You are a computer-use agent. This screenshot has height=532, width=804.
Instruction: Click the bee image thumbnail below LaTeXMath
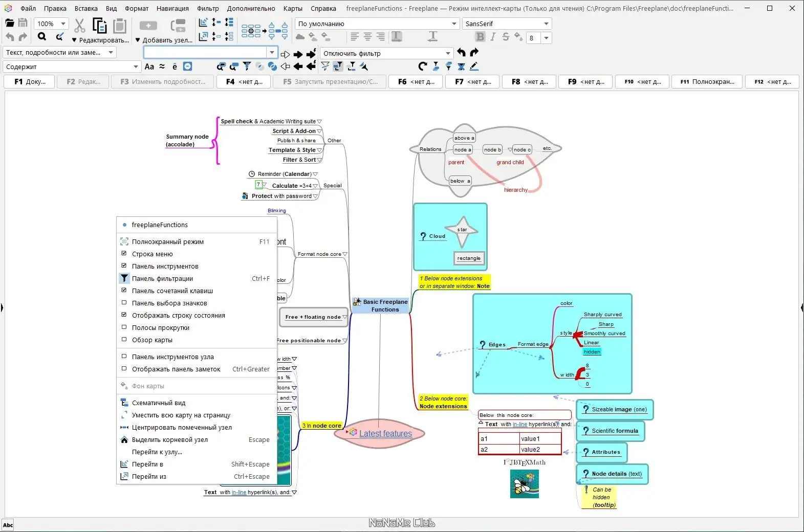tap(524, 484)
